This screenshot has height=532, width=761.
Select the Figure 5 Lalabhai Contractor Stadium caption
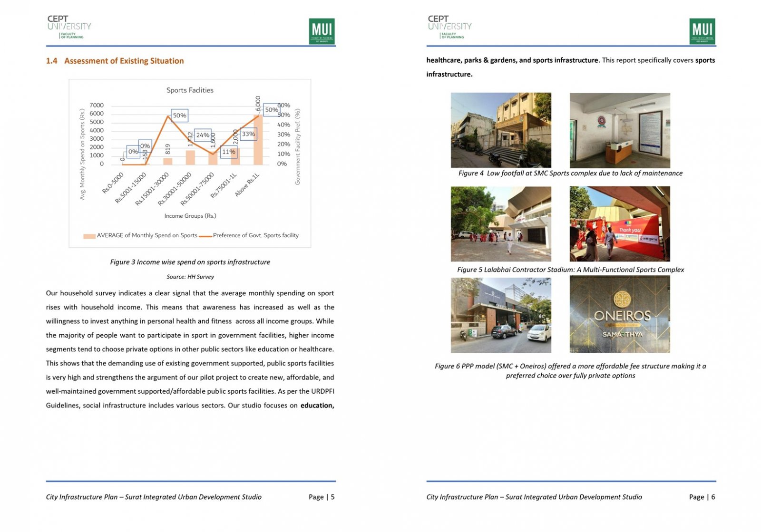click(570, 270)
